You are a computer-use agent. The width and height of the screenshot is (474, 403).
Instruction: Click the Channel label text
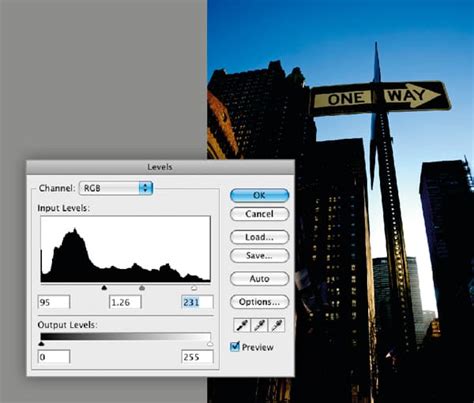(57, 188)
